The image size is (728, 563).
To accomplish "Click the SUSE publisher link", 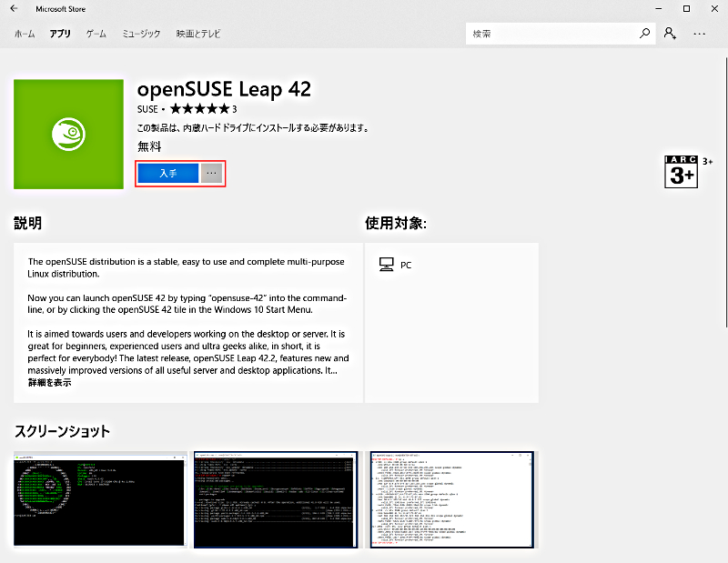I will [147, 109].
